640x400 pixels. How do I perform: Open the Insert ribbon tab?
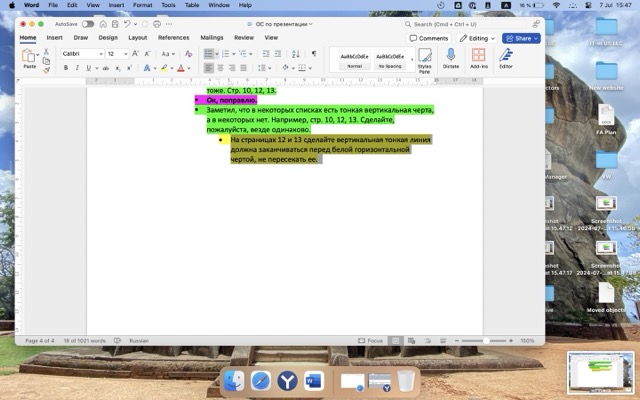(x=54, y=37)
